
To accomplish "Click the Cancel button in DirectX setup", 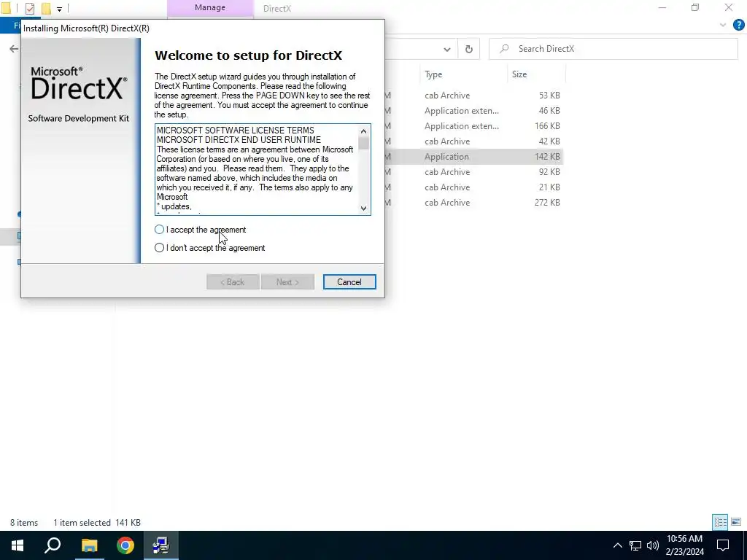I will coord(349,282).
